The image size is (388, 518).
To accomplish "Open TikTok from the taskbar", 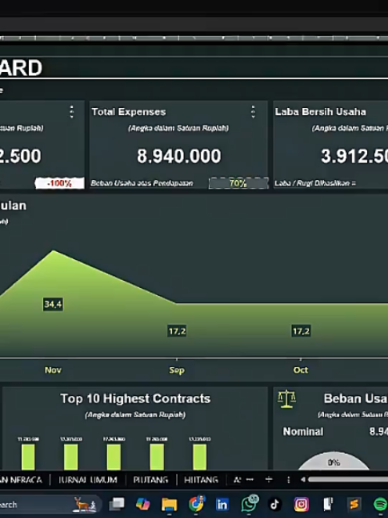I will 275,504.
